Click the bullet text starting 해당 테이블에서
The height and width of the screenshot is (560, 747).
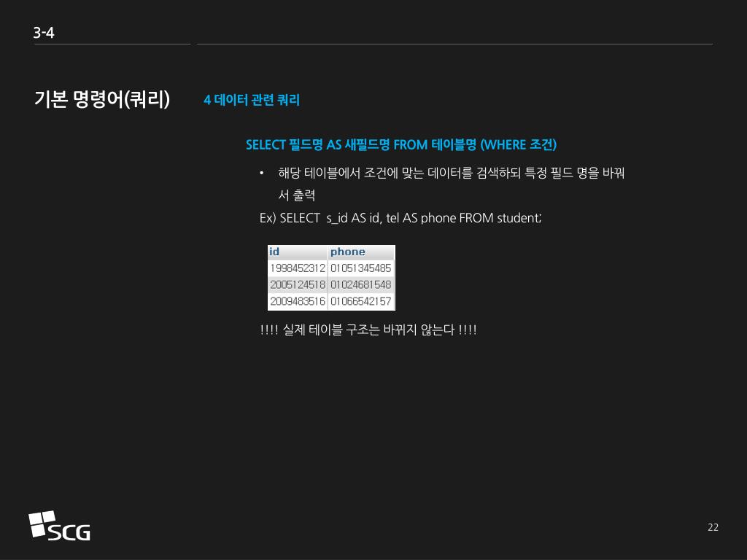click(x=451, y=173)
